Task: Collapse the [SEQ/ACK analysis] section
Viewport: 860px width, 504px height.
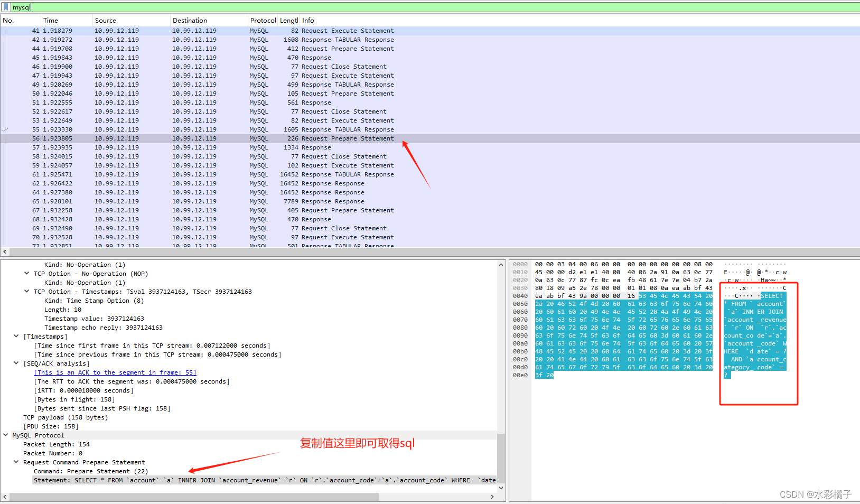Action: 16,363
